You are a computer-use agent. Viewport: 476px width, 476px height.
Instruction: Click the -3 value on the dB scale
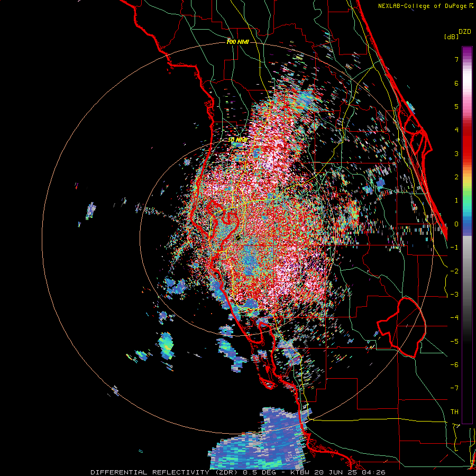click(454, 294)
